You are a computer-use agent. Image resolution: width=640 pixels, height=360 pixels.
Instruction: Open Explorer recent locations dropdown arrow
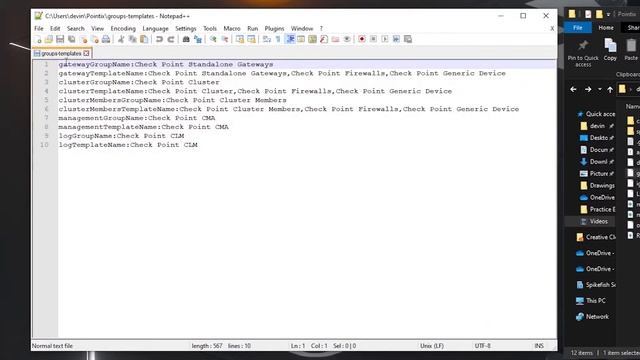(x=600, y=89)
